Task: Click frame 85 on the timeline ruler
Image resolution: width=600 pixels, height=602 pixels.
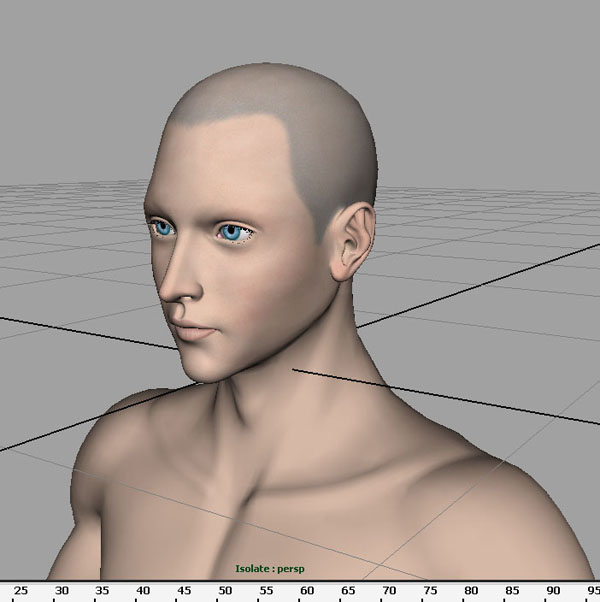Action: click(512, 590)
